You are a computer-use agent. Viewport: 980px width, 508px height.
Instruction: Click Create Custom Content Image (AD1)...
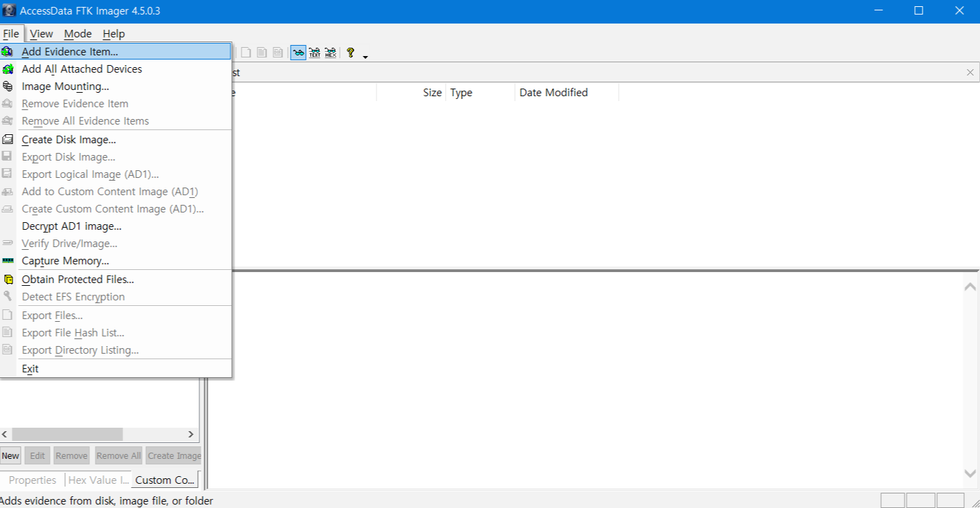[116, 208]
